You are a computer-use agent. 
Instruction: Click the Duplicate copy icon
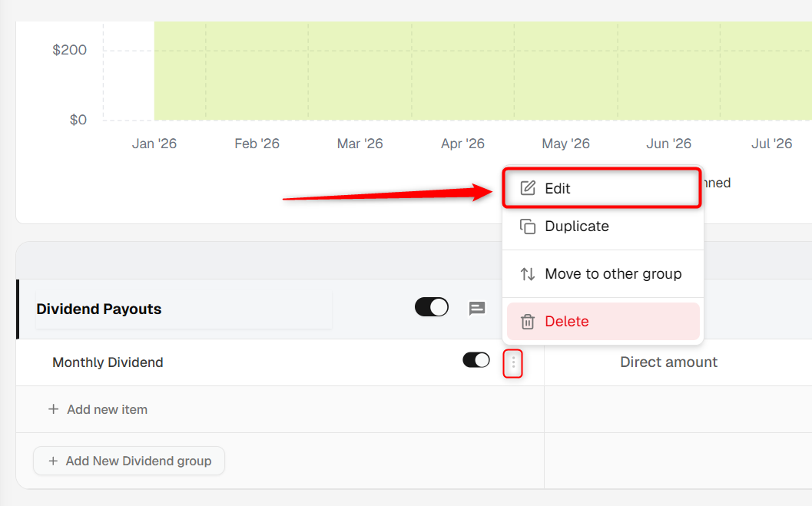pyautogui.click(x=527, y=226)
